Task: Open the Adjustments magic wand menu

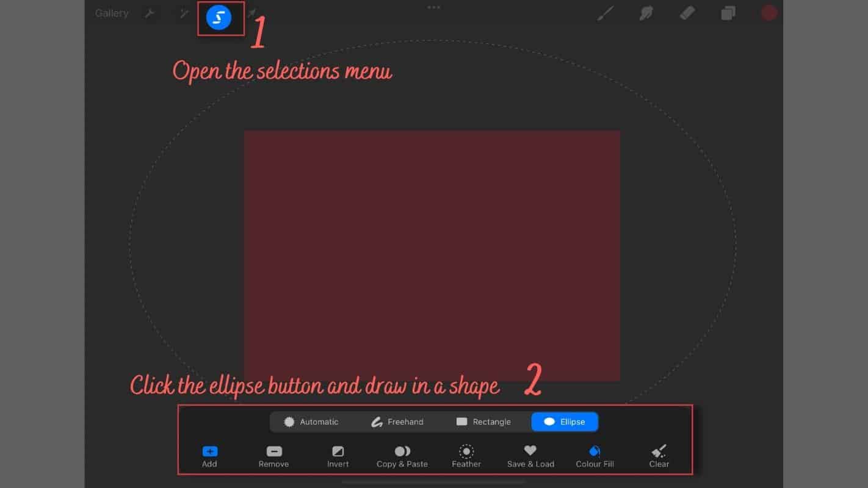Action: tap(184, 13)
